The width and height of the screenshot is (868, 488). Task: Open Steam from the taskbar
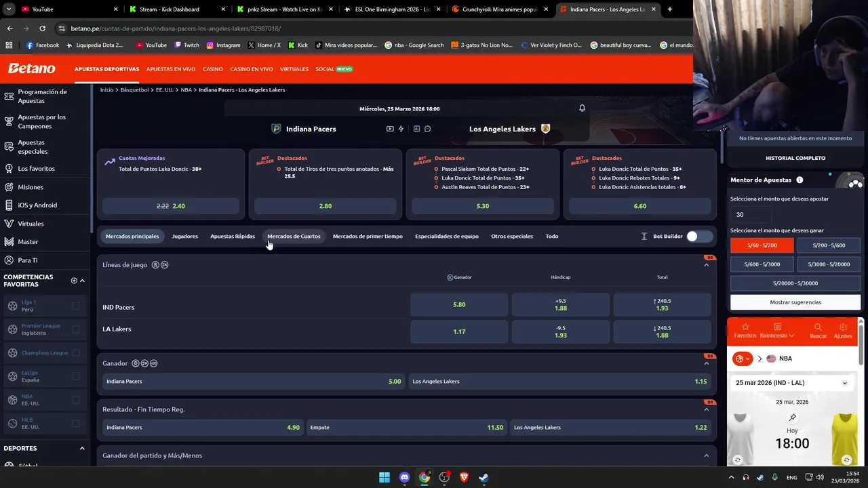pos(484,477)
